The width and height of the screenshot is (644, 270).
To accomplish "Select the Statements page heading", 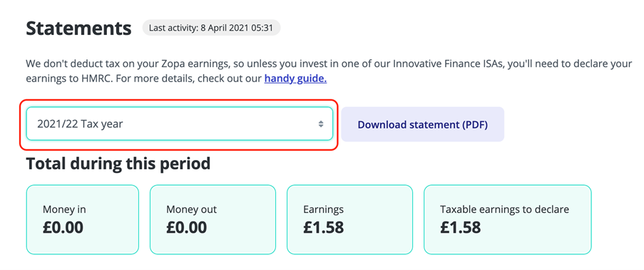I will [79, 29].
